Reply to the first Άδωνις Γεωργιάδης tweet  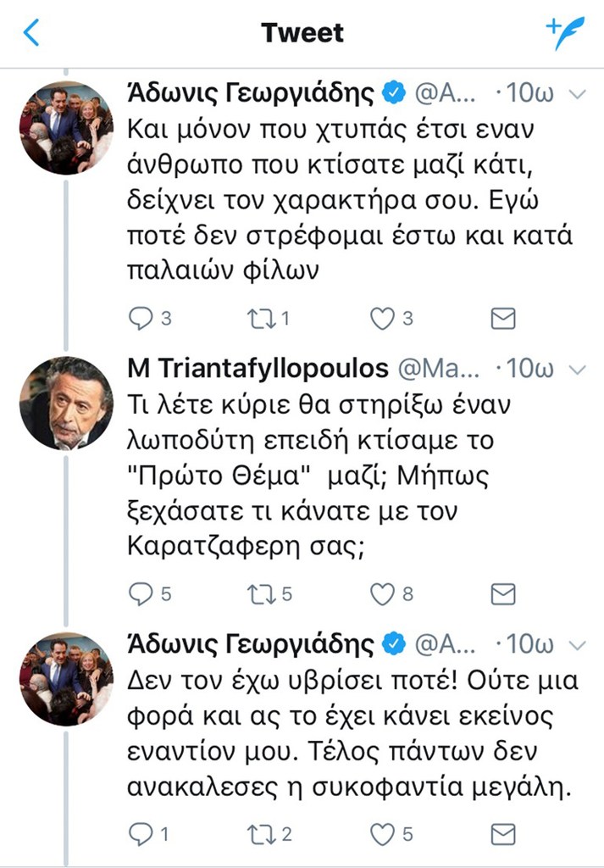pos(140,319)
